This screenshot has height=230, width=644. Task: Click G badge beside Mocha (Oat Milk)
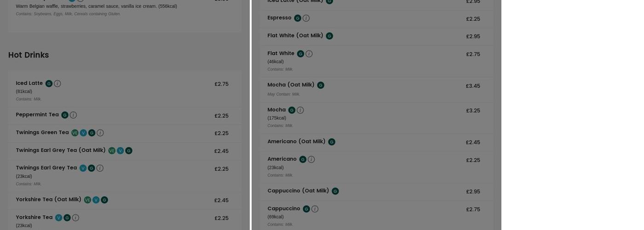321,85
